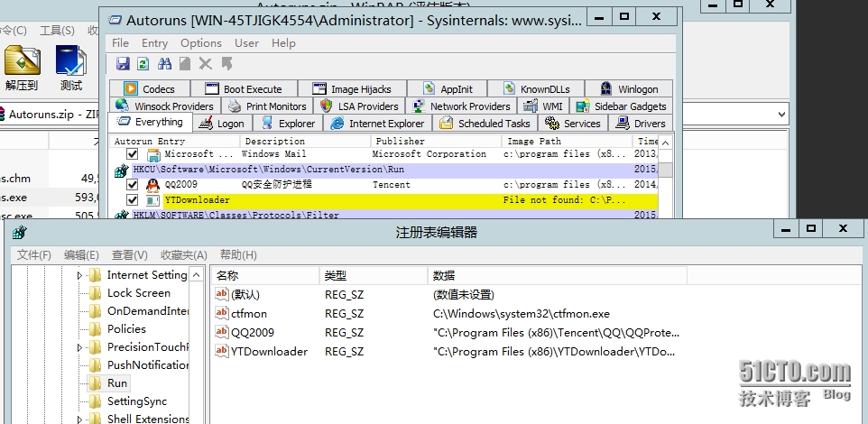868x424 pixels.
Task: Open the 编辑(E) menu in Registry Editor
Action: click(x=81, y=255)
